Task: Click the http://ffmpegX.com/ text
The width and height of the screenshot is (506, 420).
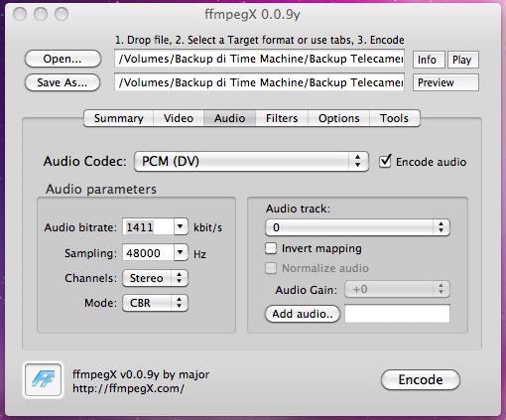Action: pos(128,388)
